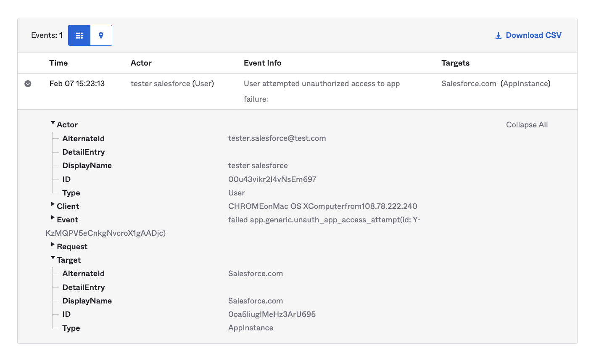Click the Actor disclosure triangle icon
Viewport: 591px width, 364px height.
[x=53, y=123]
